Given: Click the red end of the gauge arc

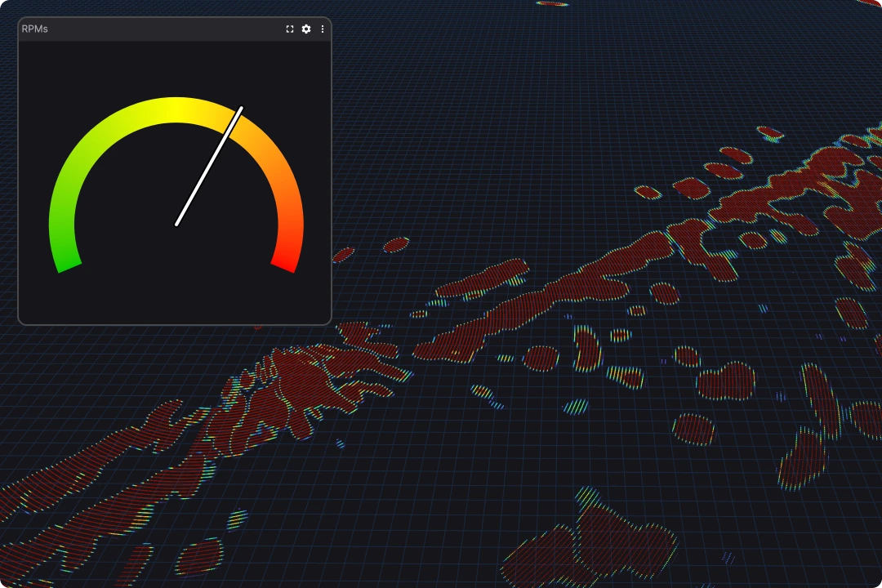Looking at the screenshot, I should (285, 261).
